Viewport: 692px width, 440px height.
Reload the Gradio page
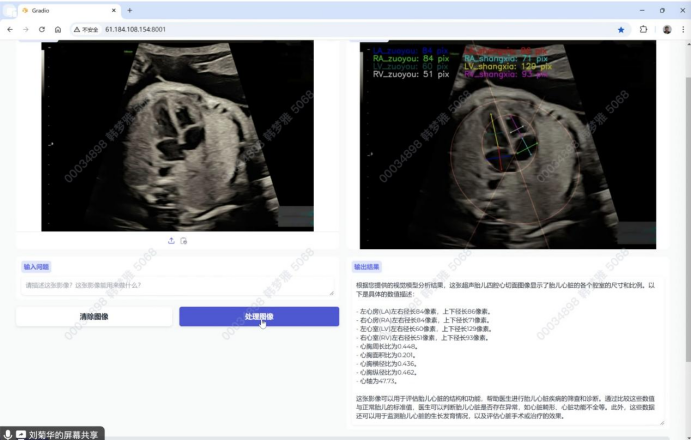pos(41,30)
